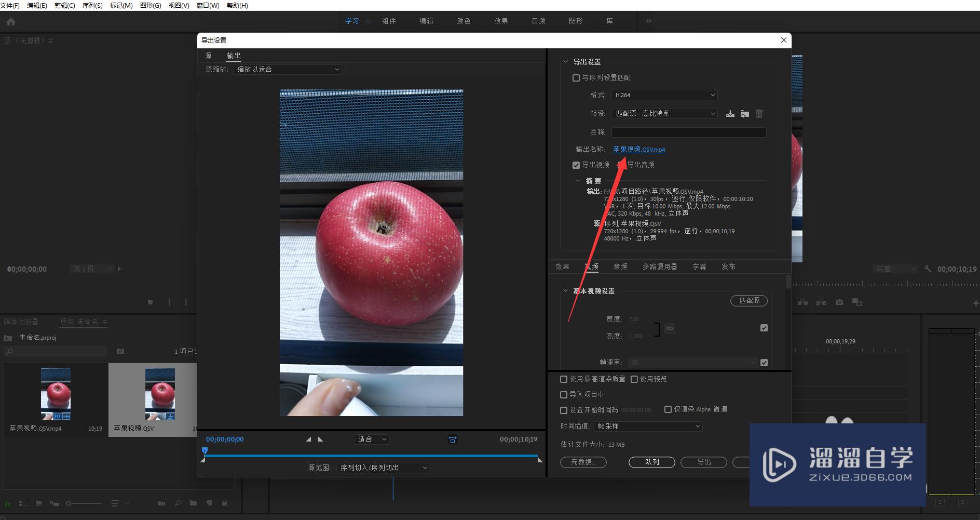
Task: Click Automate to Sequence in Project panel
Action: click(x=162, y=503)
